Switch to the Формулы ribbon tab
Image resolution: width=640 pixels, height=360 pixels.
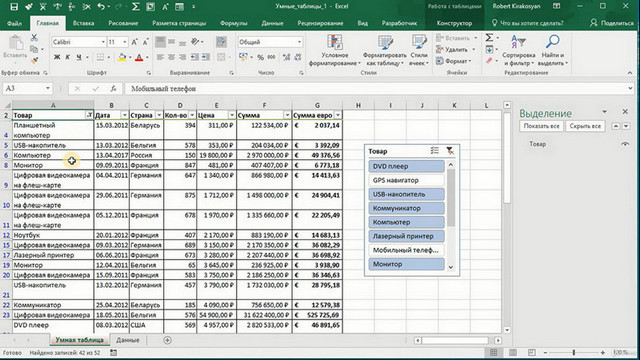tap(233, 23)
